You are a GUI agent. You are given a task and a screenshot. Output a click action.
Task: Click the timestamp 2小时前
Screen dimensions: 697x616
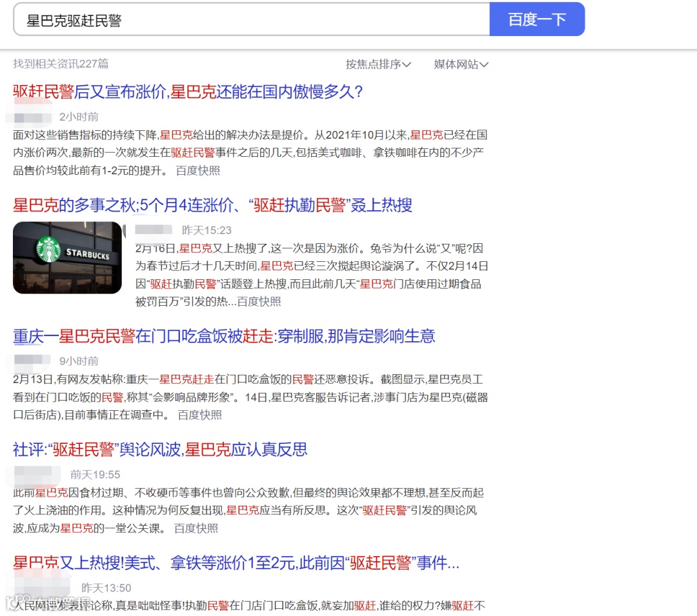79,117
